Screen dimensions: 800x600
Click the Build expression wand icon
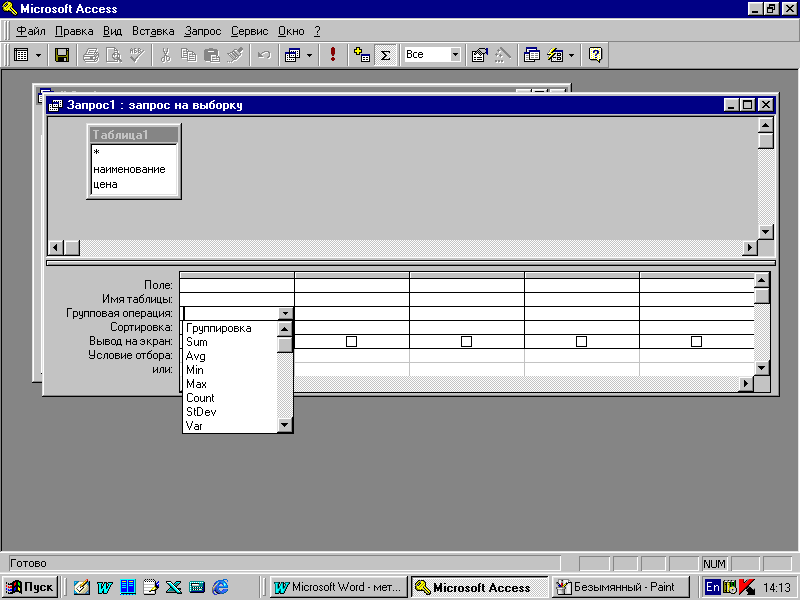(503, 55)
